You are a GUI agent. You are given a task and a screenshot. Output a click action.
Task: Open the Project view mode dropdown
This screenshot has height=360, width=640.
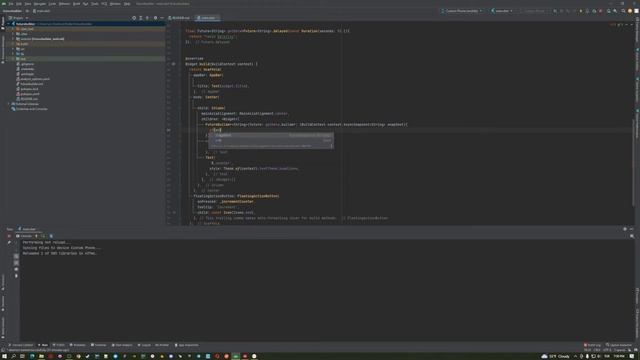click(19, 18)
